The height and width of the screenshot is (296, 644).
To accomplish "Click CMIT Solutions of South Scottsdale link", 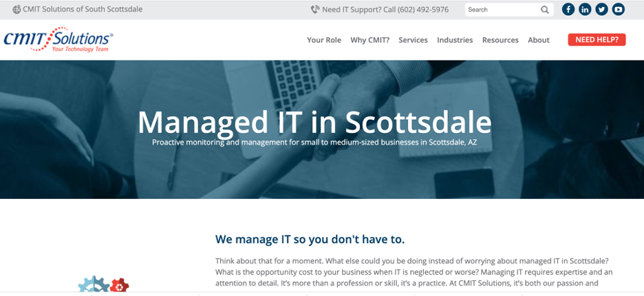I will click(x=83, y=9).
